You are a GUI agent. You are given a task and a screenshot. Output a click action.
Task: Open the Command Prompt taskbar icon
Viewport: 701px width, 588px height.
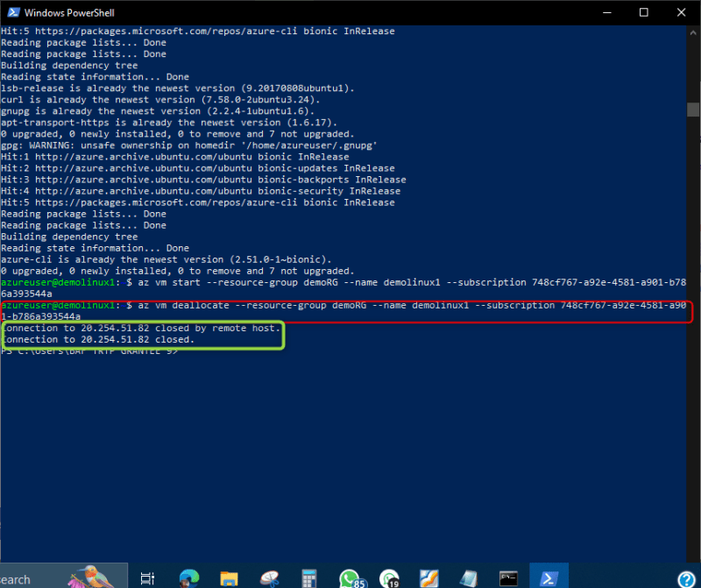(x=508, y=578)
